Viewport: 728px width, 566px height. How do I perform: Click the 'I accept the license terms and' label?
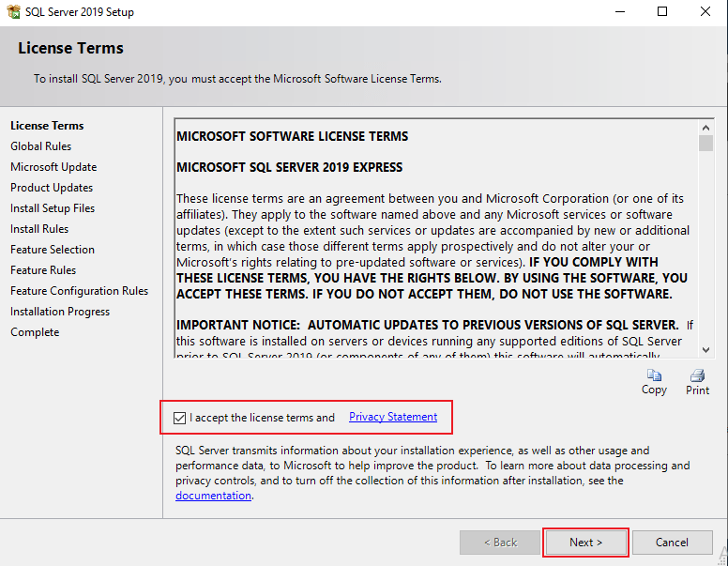(262, 418)
